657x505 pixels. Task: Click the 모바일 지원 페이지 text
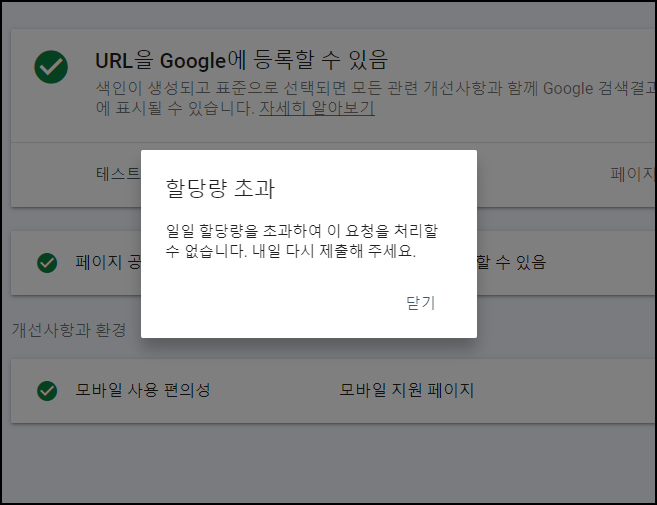click(406, 390)
